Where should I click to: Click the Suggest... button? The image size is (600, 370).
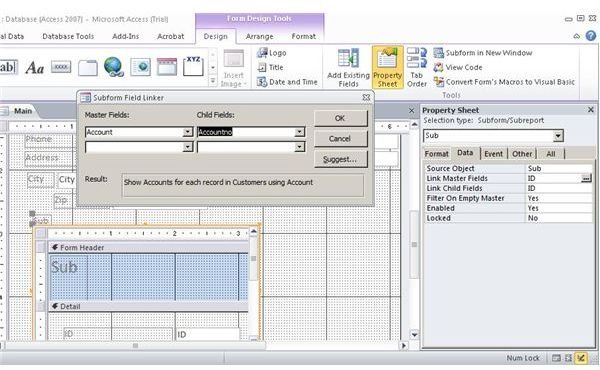click(341, 159)
